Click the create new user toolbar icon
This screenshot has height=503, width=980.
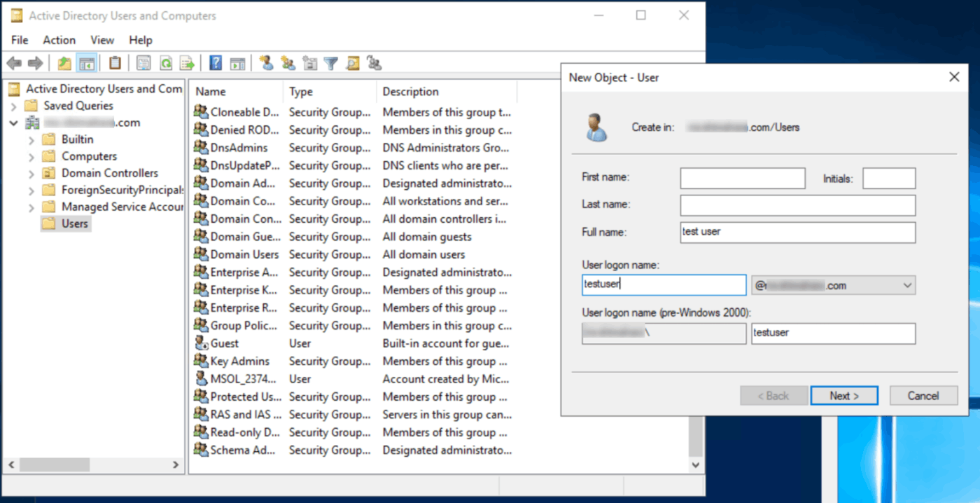[266, 63]
